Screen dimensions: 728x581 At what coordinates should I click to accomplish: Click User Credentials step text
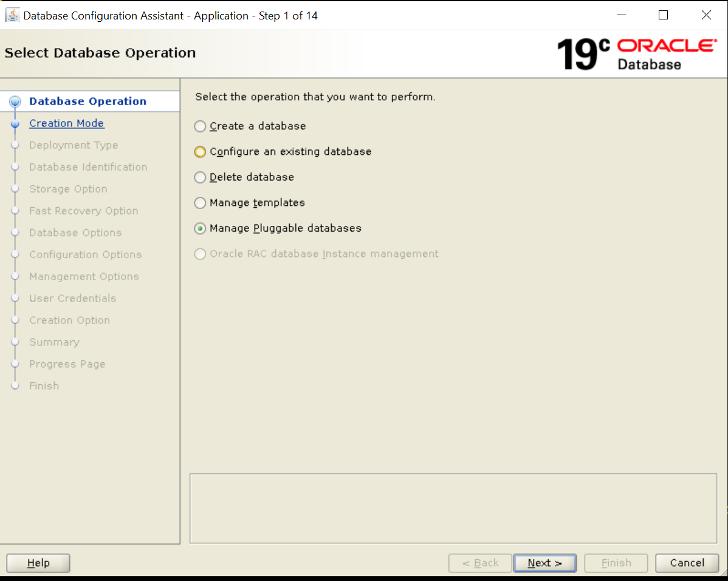72,298
